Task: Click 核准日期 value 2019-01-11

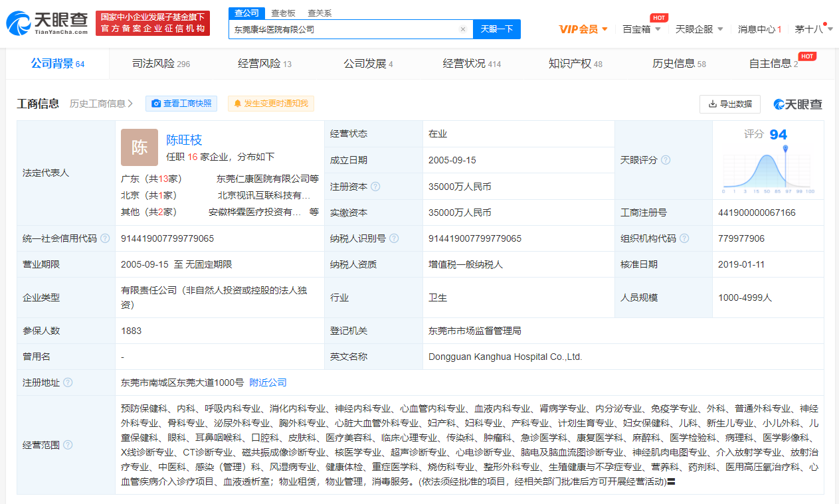Action: [741, 264]
